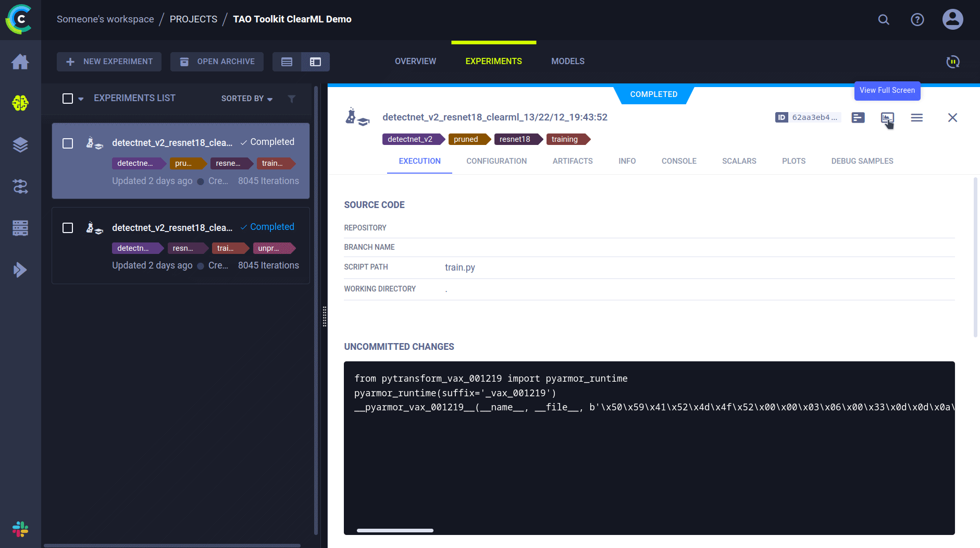Click the experiment list filter funnel icon

[x=292, y=98]
